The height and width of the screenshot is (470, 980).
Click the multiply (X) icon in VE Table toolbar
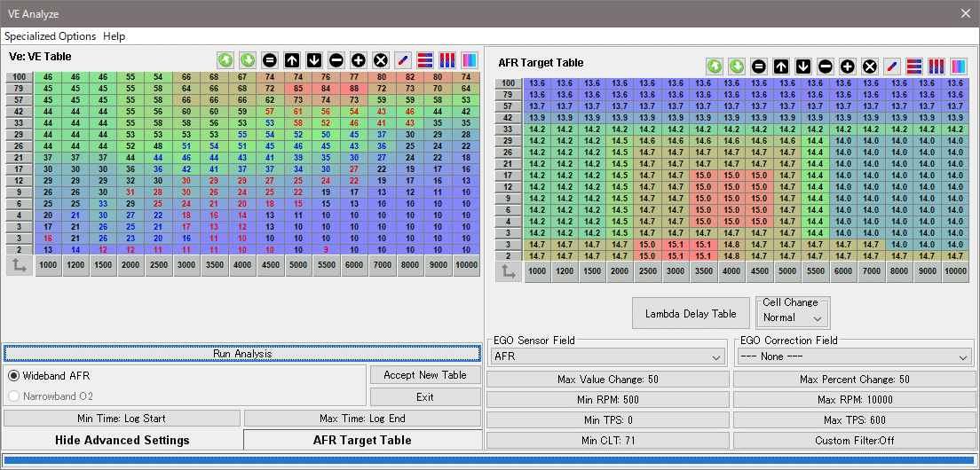[x=381, y=60]
